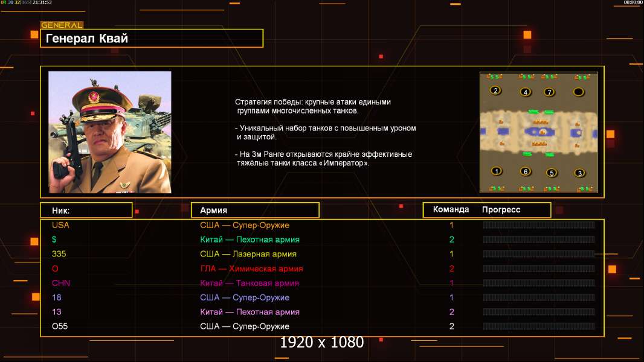This screenshot has height=362, width=644.
Task: Select the green nickname $
Action: coord(54,240)
